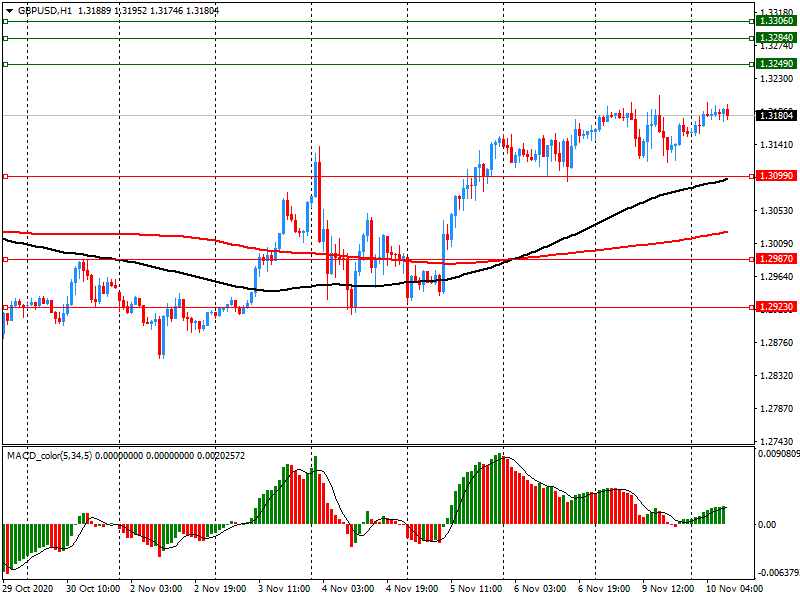Click the 0.00 level on the MACD scale

(768, 524)
